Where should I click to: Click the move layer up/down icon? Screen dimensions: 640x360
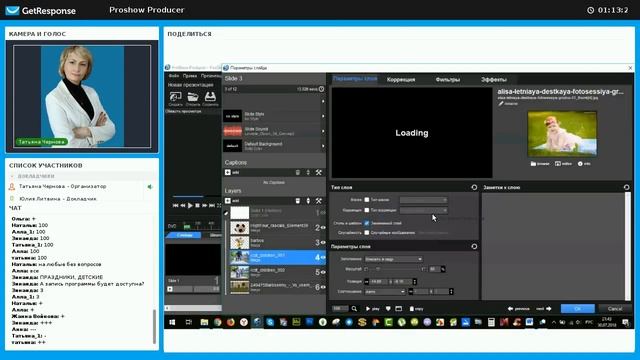308,201
